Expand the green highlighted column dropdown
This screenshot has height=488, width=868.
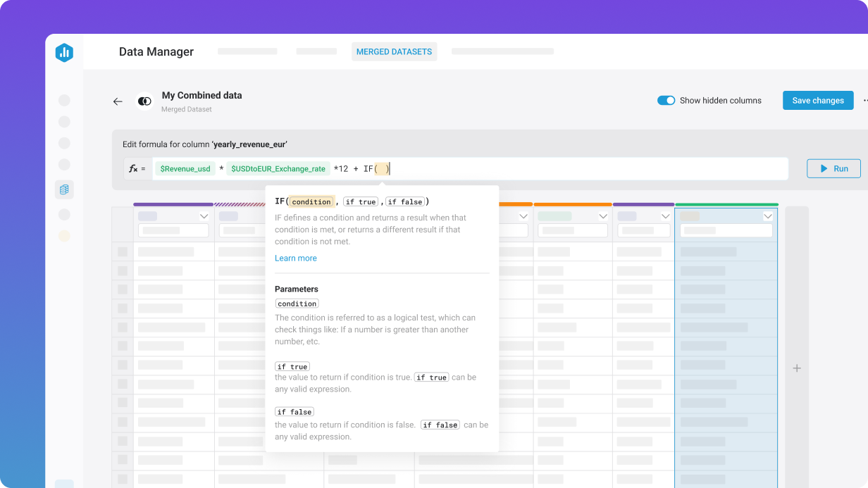(768, 216)
